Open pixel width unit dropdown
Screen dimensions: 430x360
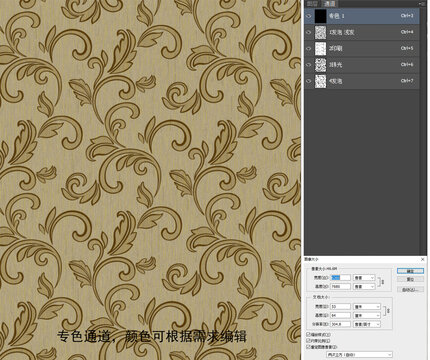click(364, 278)
